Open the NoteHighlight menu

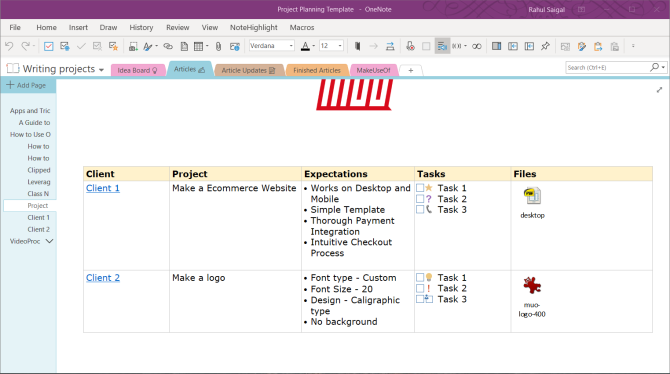(x=254, y=27)
